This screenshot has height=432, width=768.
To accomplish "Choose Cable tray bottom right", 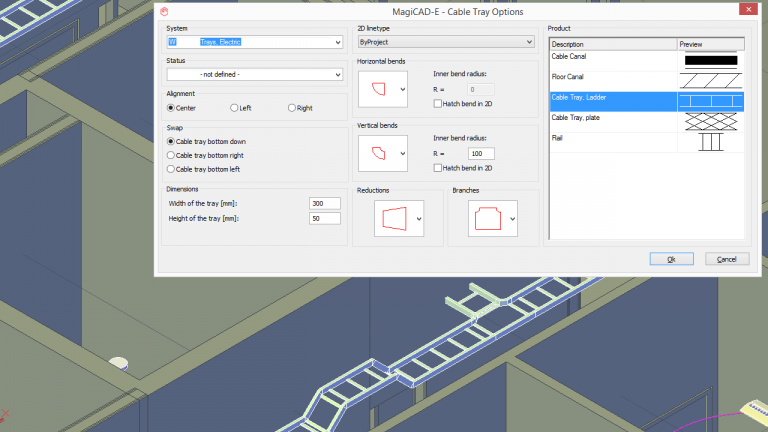I will pos(171,155).
